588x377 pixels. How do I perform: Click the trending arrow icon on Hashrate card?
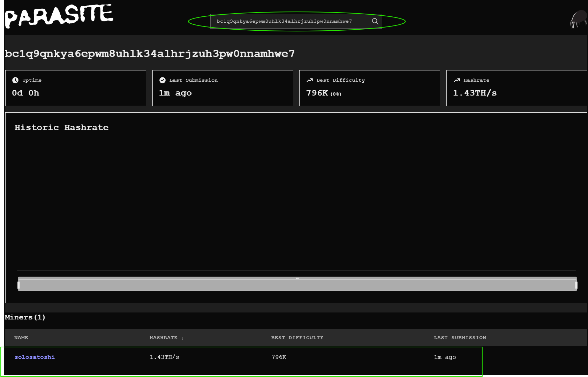pyautogui.click(x=457, y=80)
